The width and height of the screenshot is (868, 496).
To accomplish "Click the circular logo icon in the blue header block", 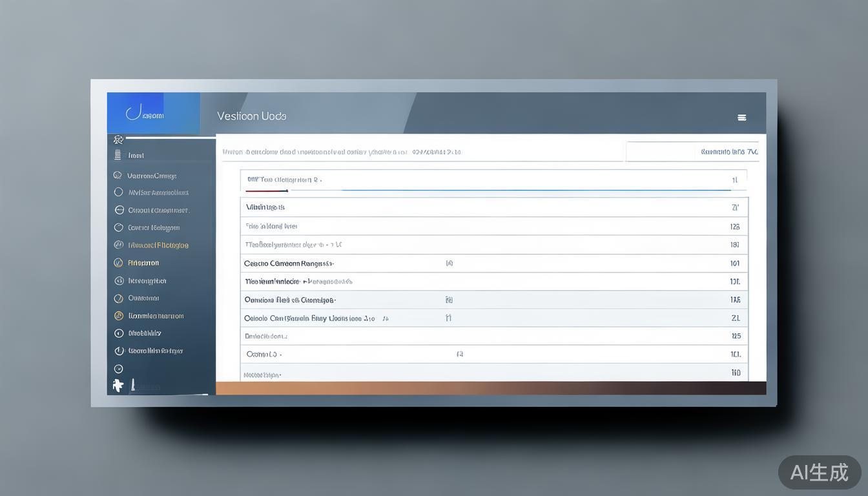I will click(x=134, y=114).
